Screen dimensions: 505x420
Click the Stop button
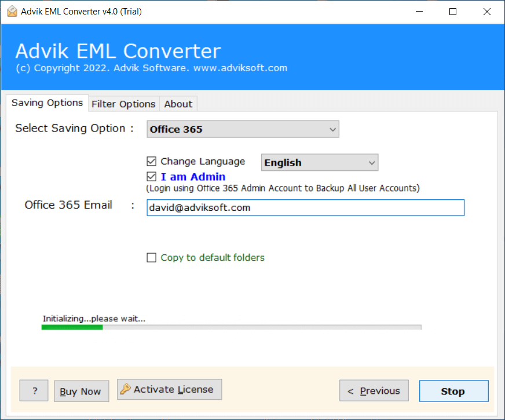454,391
